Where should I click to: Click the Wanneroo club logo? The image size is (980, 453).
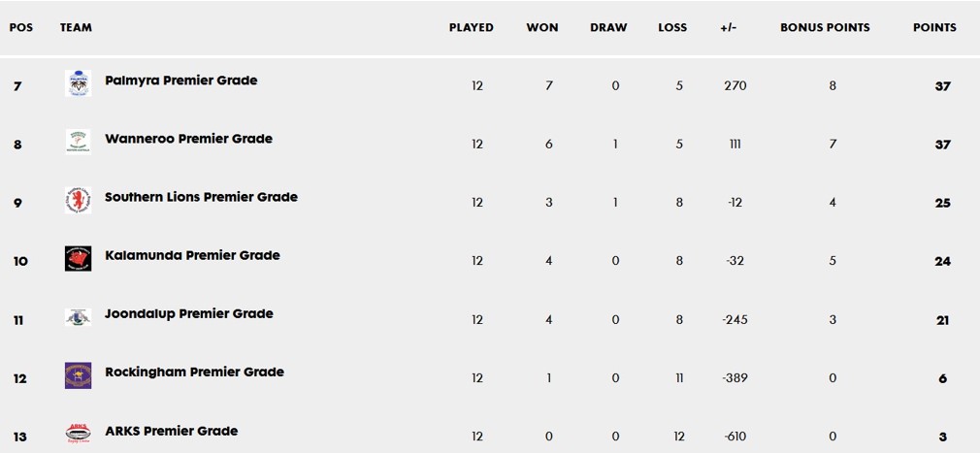(x=79, y=142)
